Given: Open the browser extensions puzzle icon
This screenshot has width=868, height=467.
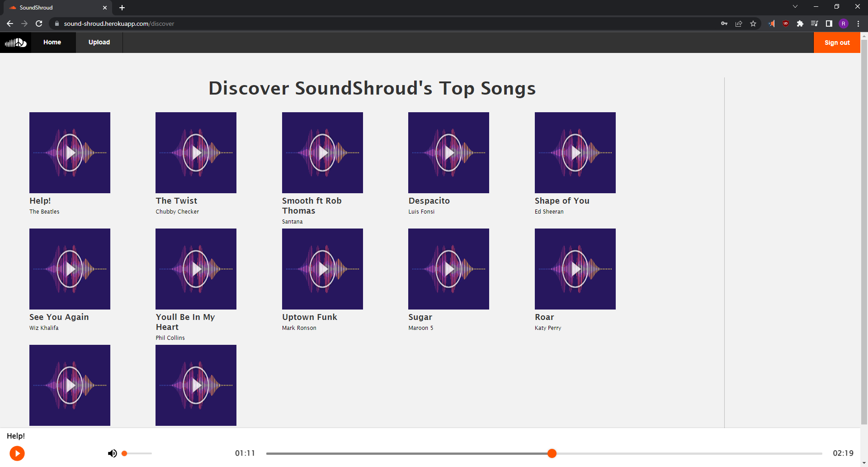Looking at the screenshot, I should [x=800, y=24].
